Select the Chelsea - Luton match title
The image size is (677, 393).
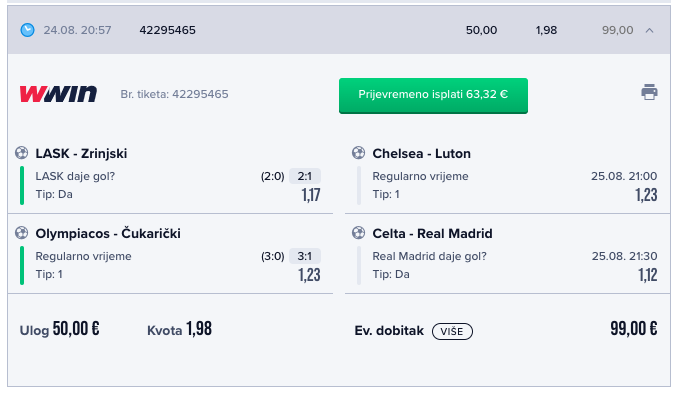(421, 153)
